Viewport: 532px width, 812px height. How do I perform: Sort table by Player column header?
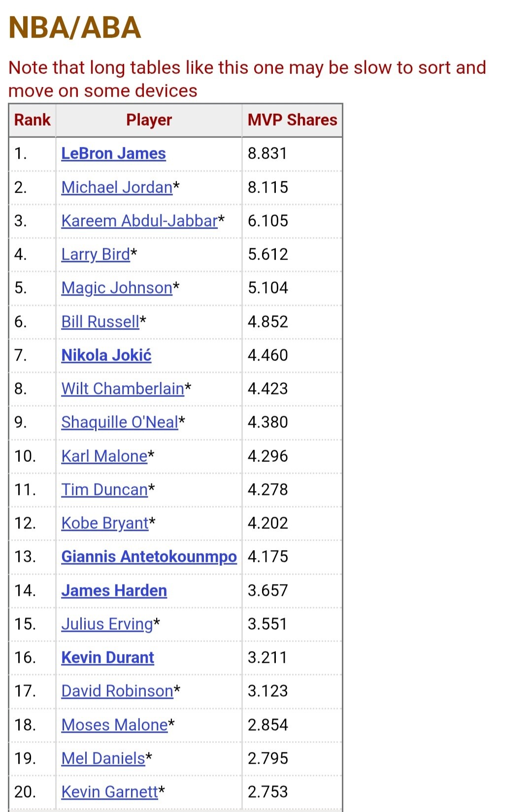point(149,120)
